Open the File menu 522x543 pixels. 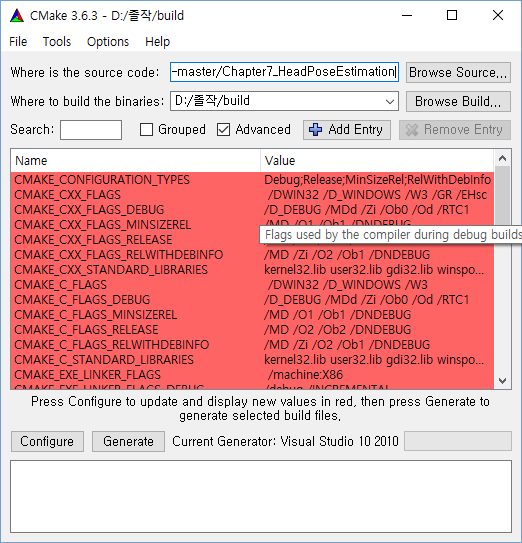coord(18,42)
